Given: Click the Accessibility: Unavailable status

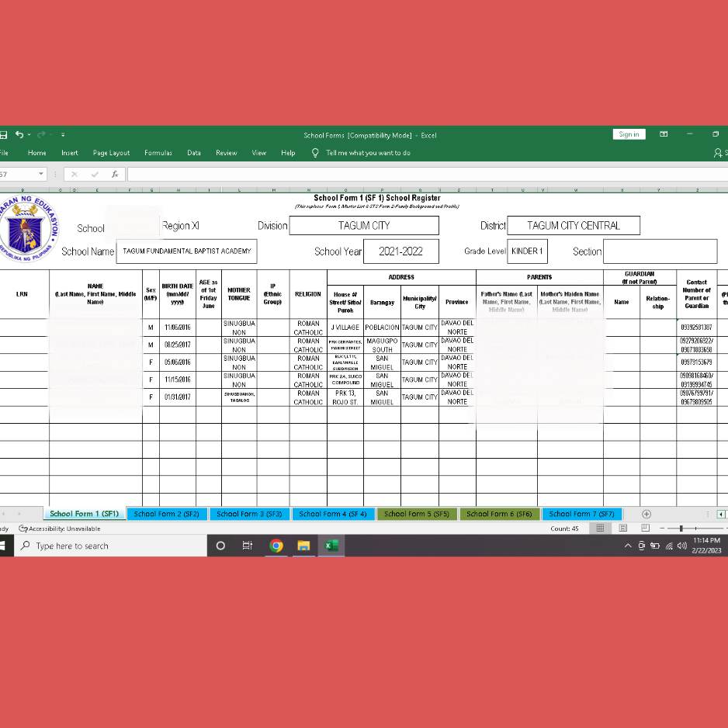Looking at the screenshot, I should pos(60,529).
